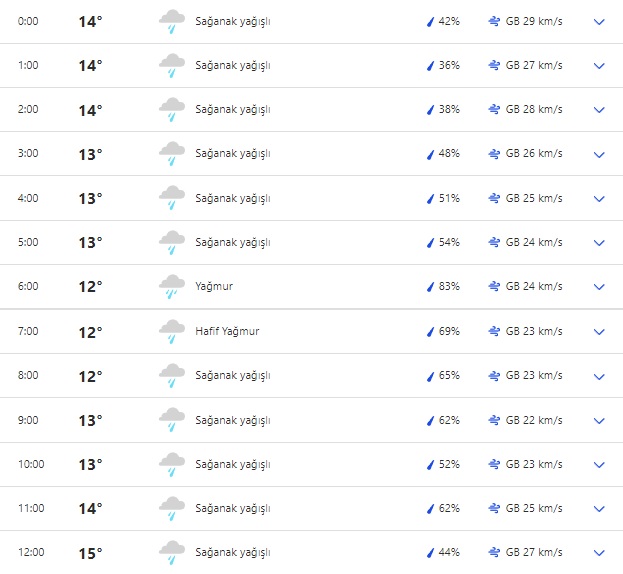The image size is (623, 574).
Task: Click the wind icon in the 1:00 row
Action: (494, 66)
